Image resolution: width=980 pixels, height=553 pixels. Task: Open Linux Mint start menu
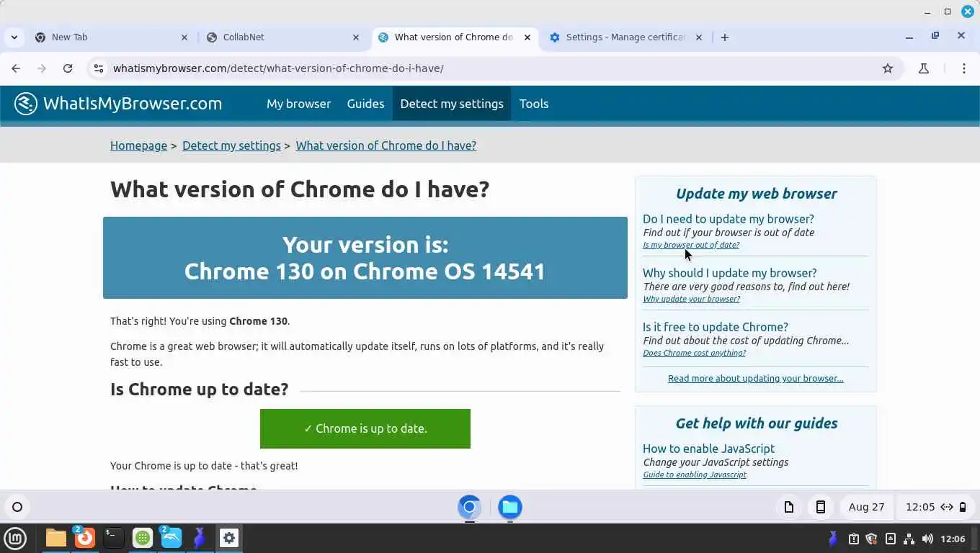point(15,538)
